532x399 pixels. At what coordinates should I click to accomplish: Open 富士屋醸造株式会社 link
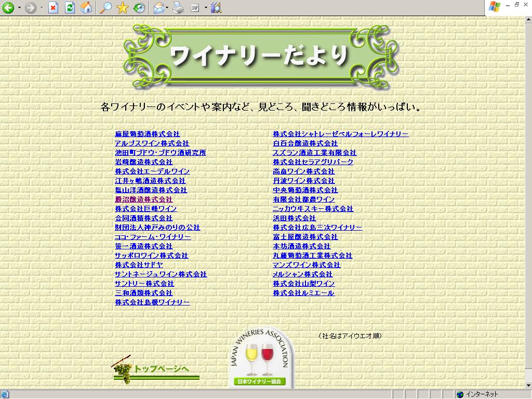click(x=305, y=237)
